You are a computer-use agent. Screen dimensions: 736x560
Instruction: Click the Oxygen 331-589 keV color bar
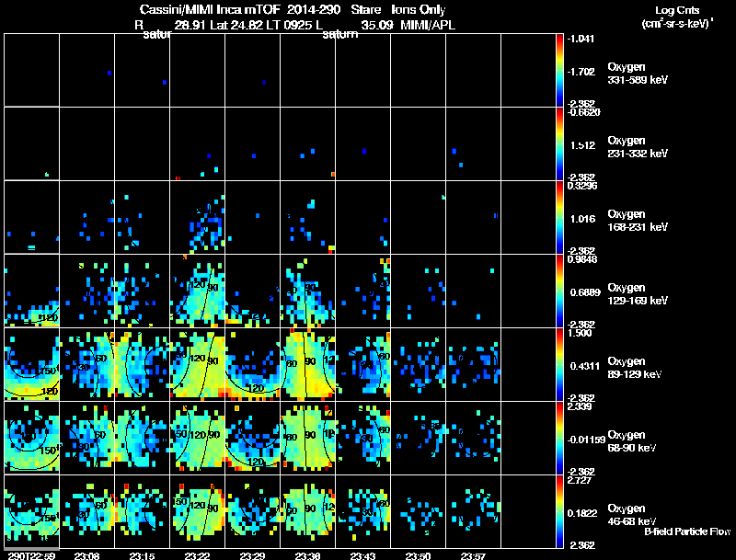[x=560, y=70]
